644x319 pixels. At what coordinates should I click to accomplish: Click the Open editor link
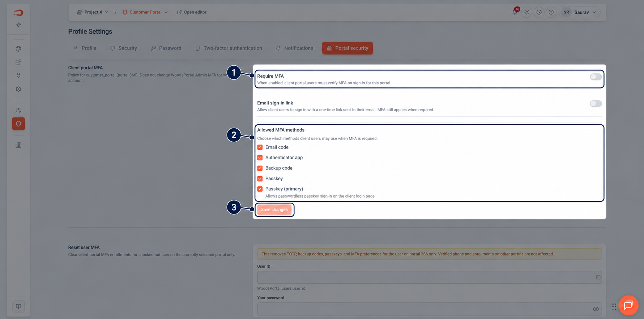192,12
